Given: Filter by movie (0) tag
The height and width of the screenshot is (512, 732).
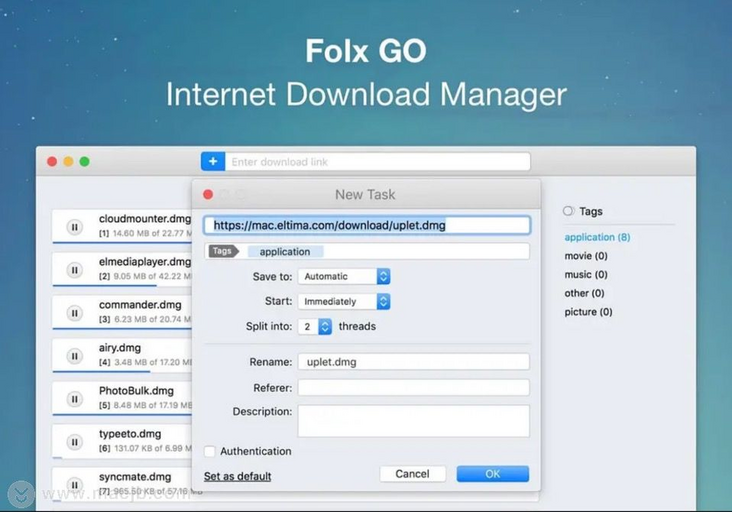Looking at the screenshot, I should 586,256.
